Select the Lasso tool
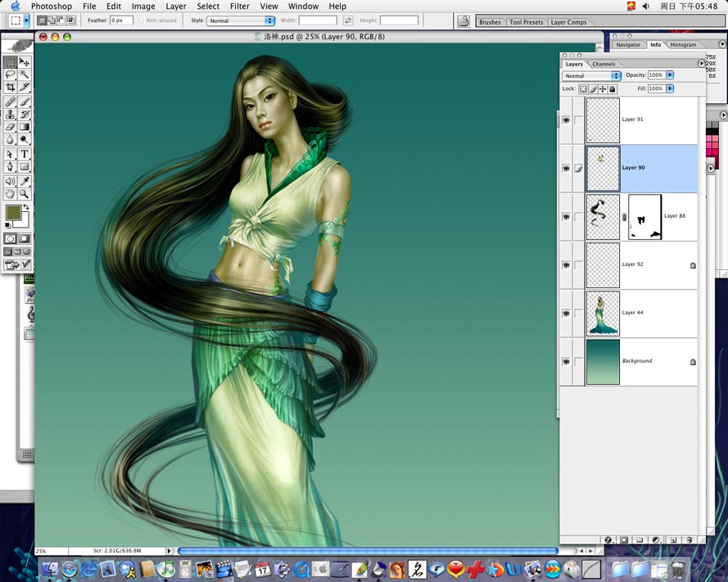Image resolution: width=728 pixels, height=582 pixels. click(10, 74)
